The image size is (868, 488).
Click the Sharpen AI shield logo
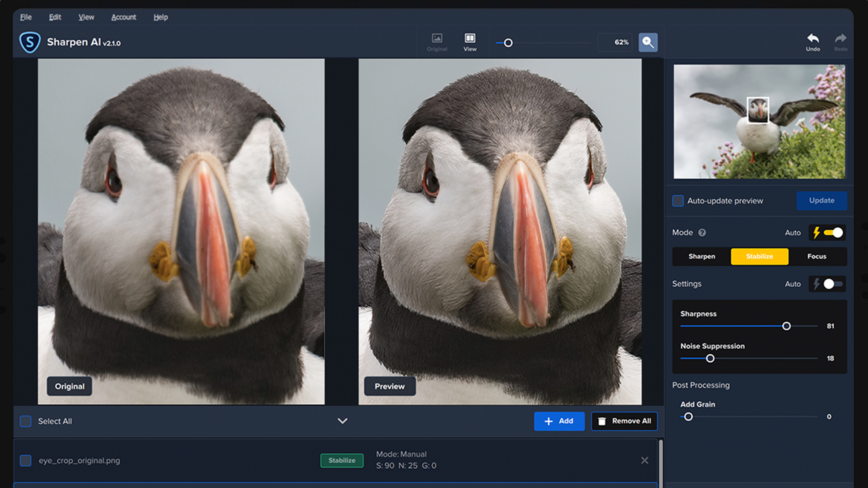(30, 42)
